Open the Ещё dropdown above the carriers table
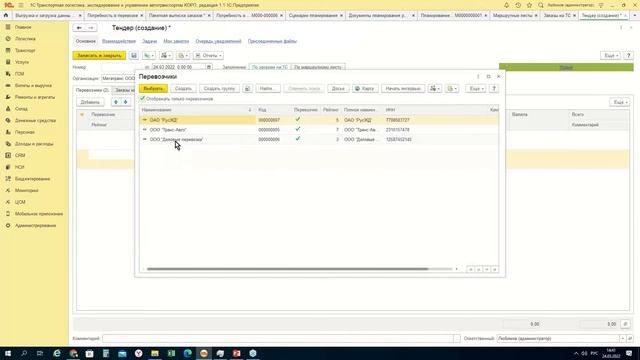 coord(620,102)
